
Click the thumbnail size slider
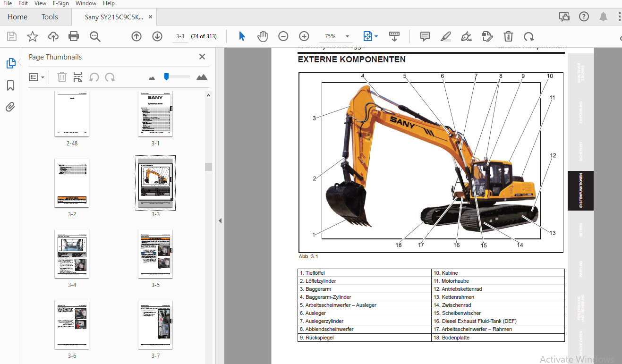coord(177,76)
